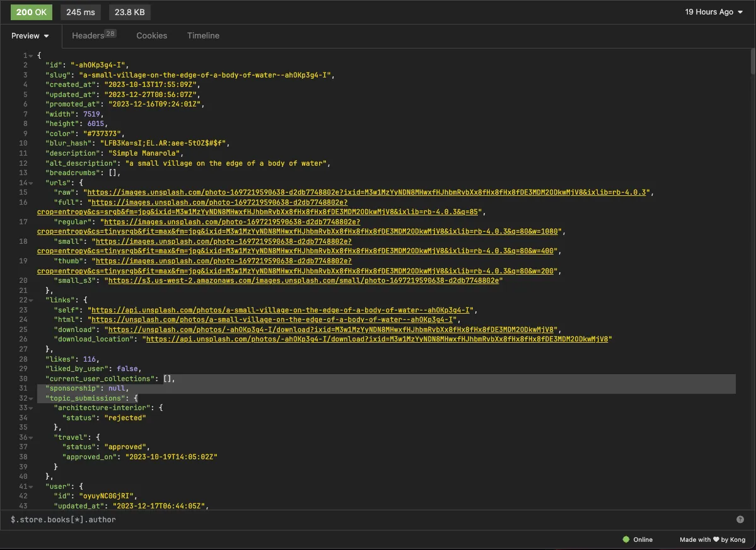Click the heart icon in the footer
The width and height of the screenshot is (756, 550).
pos(716,539)
